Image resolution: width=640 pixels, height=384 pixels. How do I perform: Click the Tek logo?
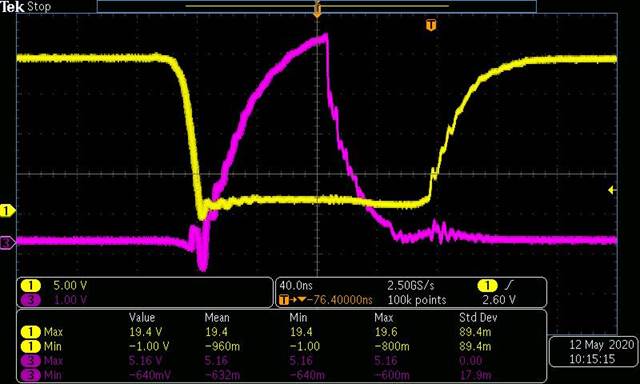click(12, 6)
